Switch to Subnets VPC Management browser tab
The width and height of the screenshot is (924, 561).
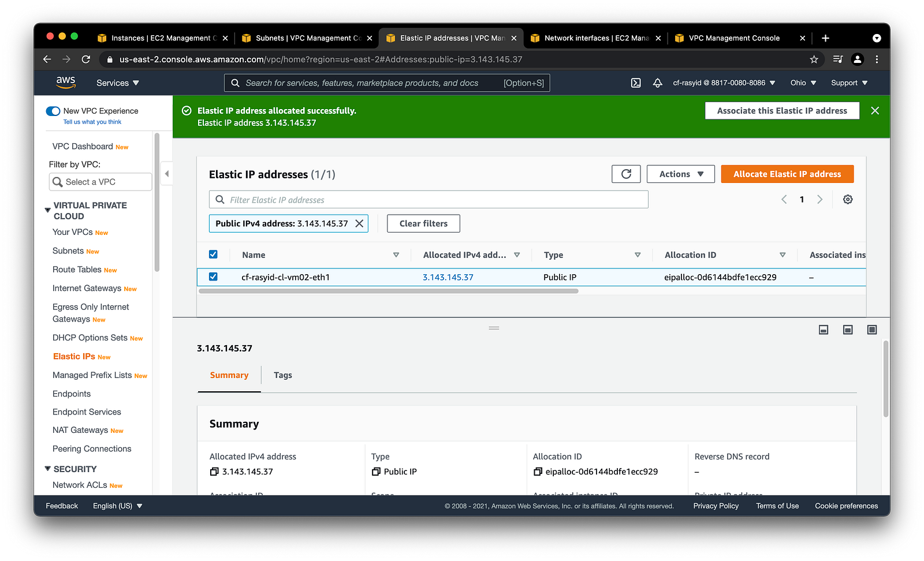[x=308, y=38]
